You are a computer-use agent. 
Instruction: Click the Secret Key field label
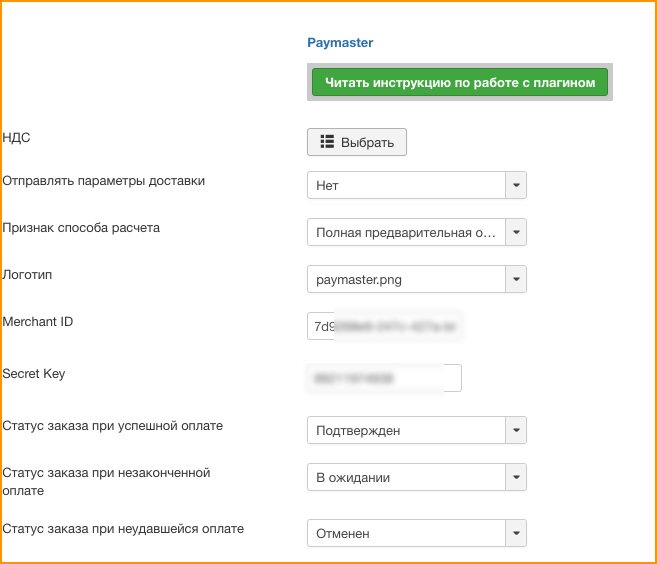point(34,373)
